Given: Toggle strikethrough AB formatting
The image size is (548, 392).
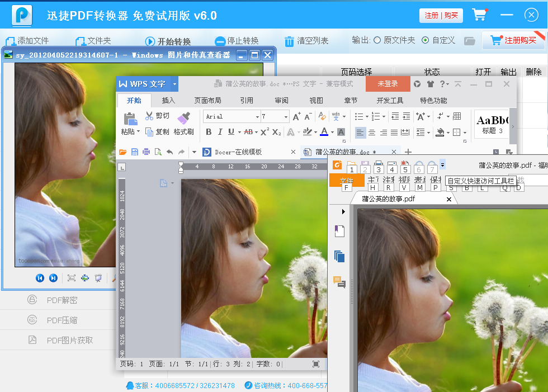Looking at the screenshot, I should coord(248,132).
